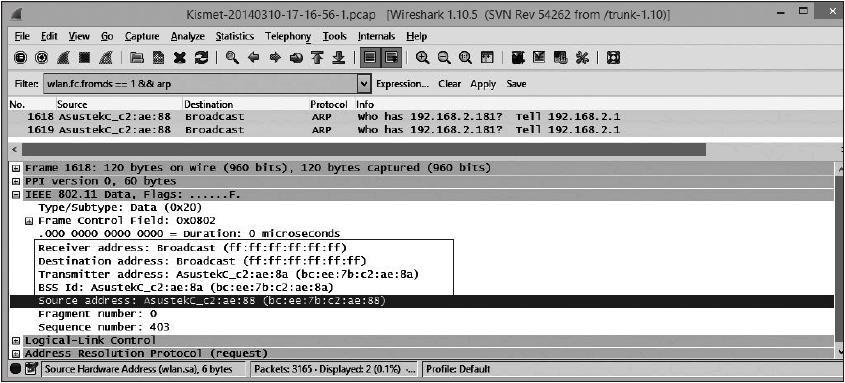Open filter Expression builder
845x383 pixels.
pyautogui.click(x=403, y=84)
